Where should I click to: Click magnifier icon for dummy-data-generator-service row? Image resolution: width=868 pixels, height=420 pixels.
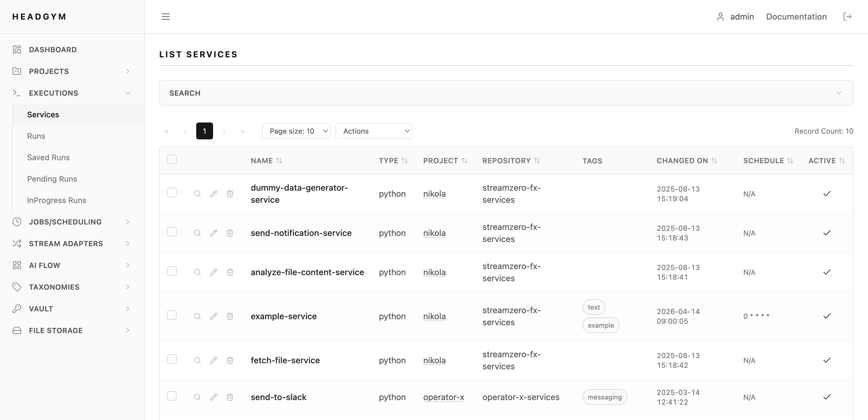tap(197, 194)
